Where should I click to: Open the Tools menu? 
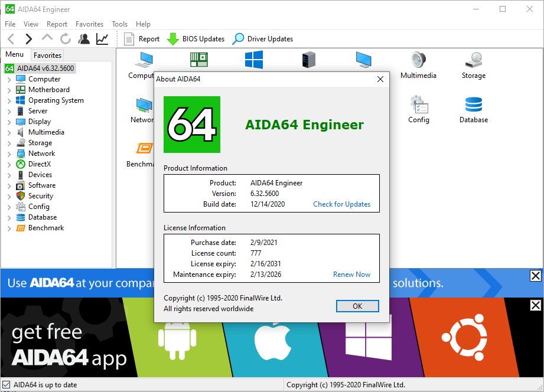(120, 24)
